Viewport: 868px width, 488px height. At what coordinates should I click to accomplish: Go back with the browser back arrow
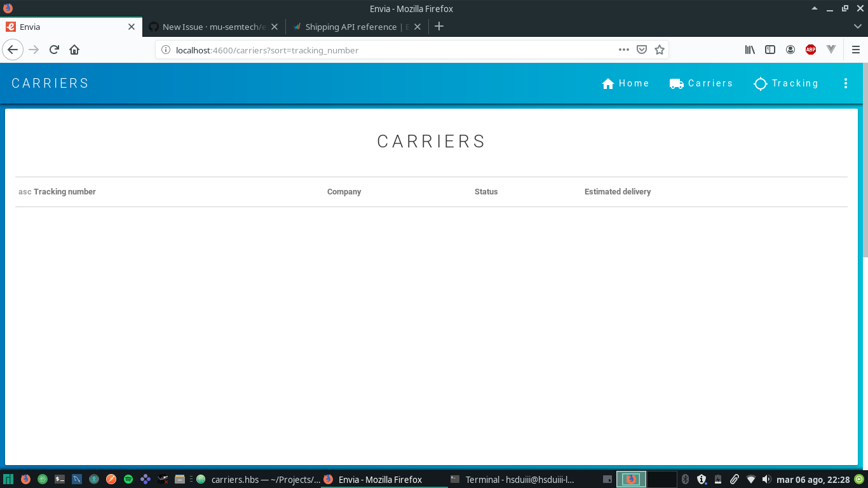coord(13,50)
